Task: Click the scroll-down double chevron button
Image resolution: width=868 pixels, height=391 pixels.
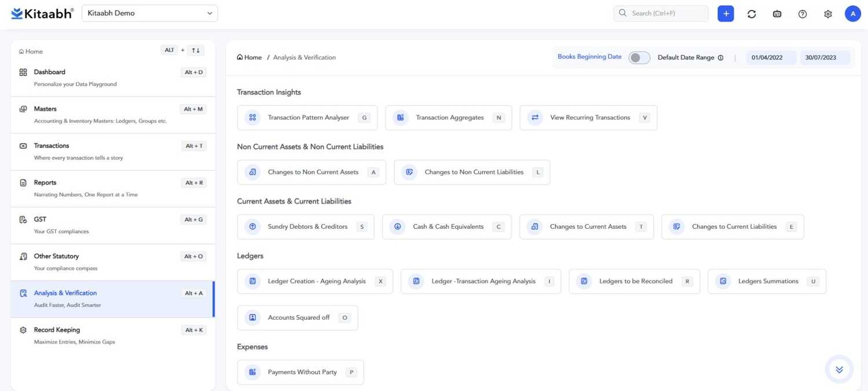Action: (x=839, y=370)
